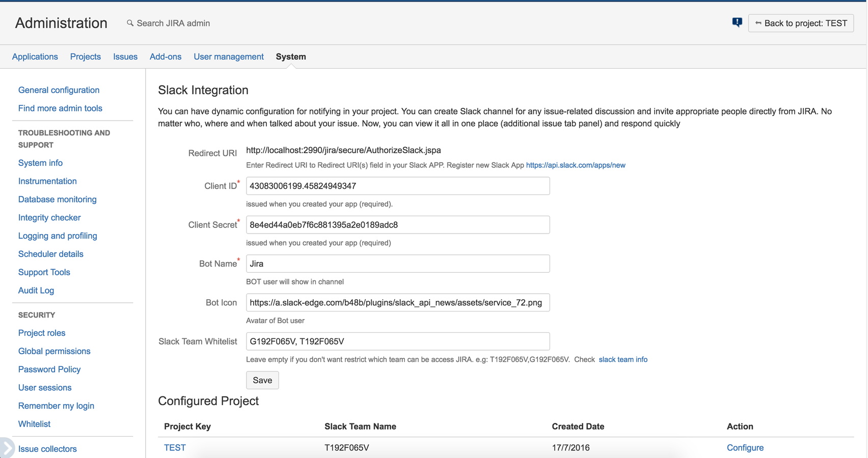
Task: Switch to the Issues tab
Action: click(x=125, y=56)
